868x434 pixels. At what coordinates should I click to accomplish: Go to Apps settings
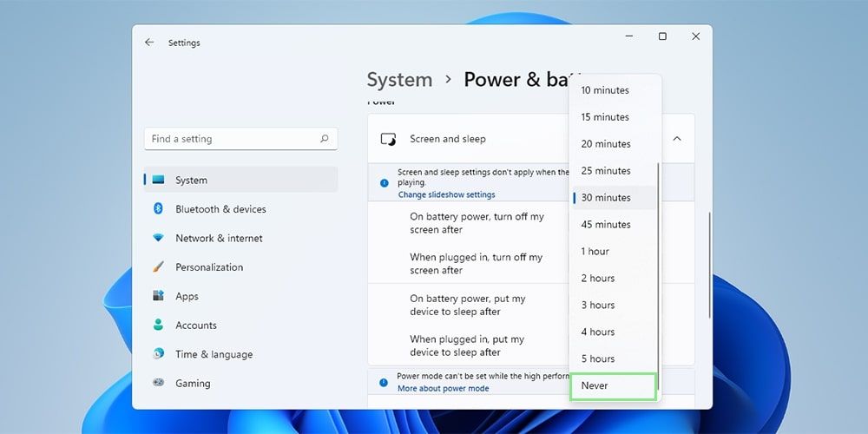240,296
